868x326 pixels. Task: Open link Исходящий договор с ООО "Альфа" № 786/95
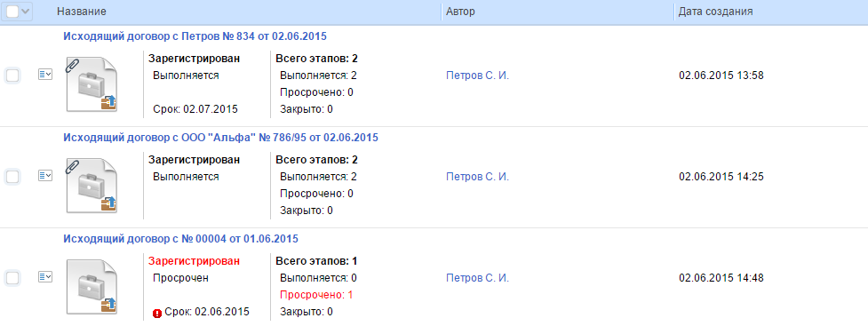[x=220, y=138]
